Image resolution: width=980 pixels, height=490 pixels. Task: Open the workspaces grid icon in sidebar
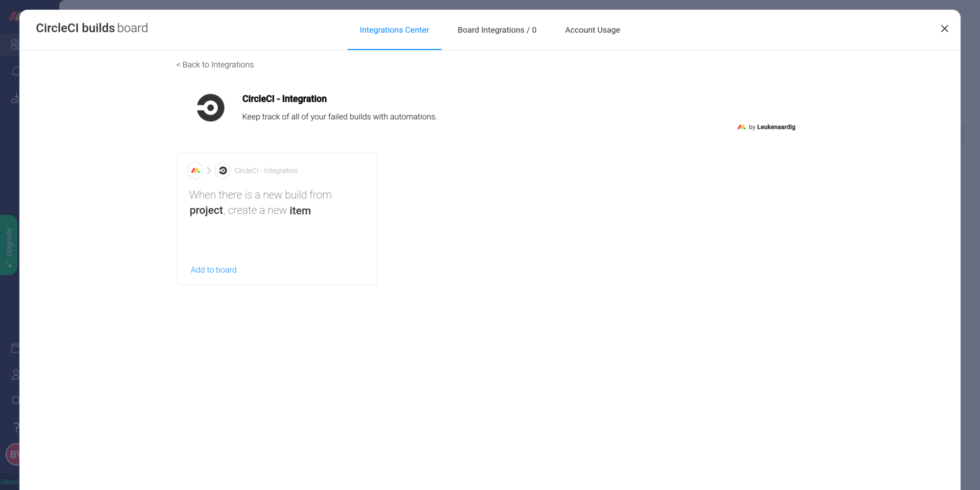coord(15,45)
